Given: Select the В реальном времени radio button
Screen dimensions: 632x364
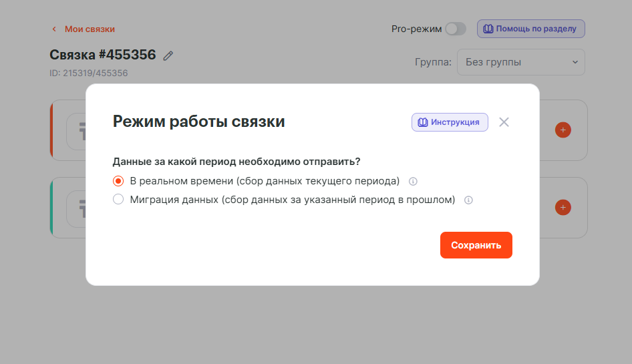Looking at the screenshot, I should (118, 181).
